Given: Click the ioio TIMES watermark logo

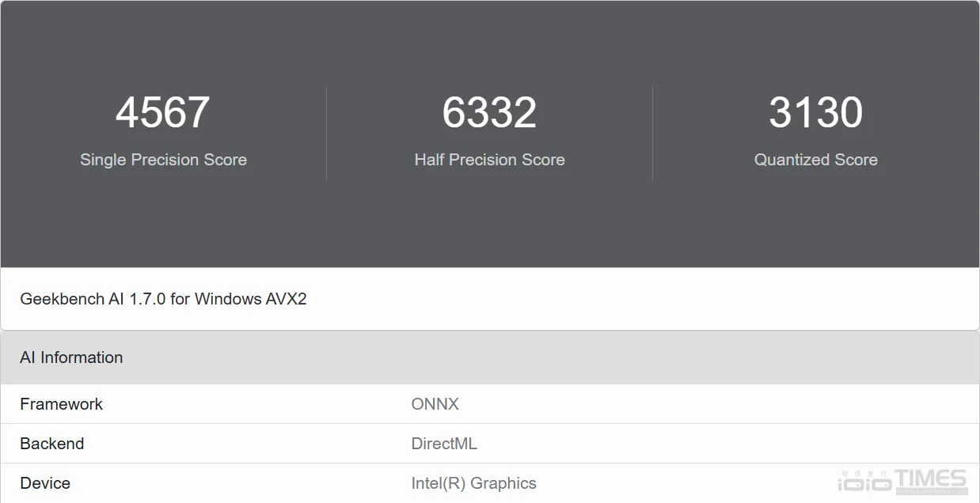Looking at the screenshot, I should pyautogui.click(x=903, y=481).
